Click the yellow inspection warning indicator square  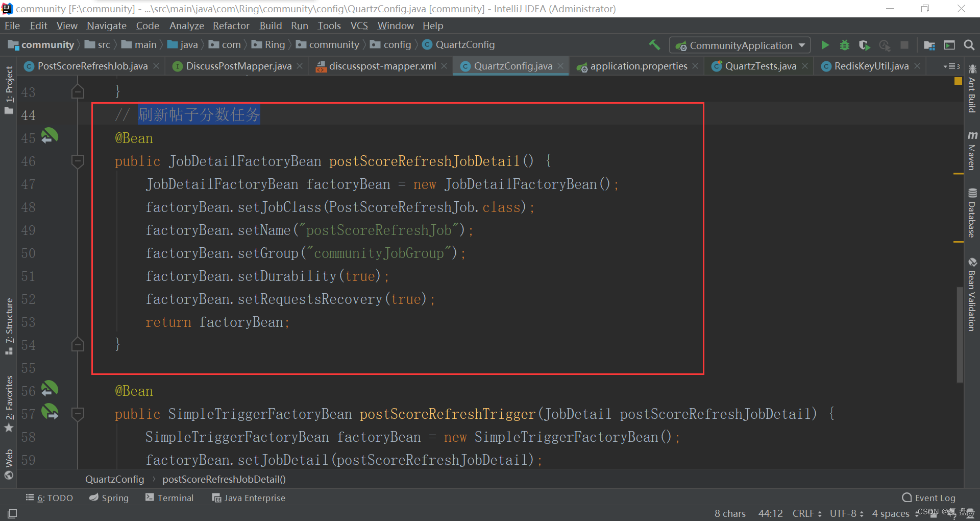point(958,81)
